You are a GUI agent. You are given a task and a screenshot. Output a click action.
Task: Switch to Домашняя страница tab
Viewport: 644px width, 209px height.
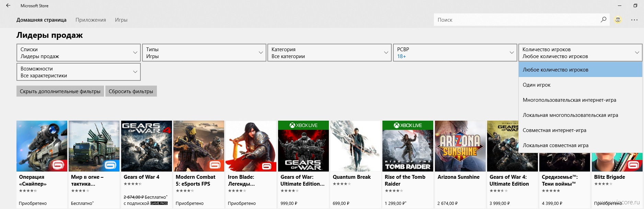point(42,20)
